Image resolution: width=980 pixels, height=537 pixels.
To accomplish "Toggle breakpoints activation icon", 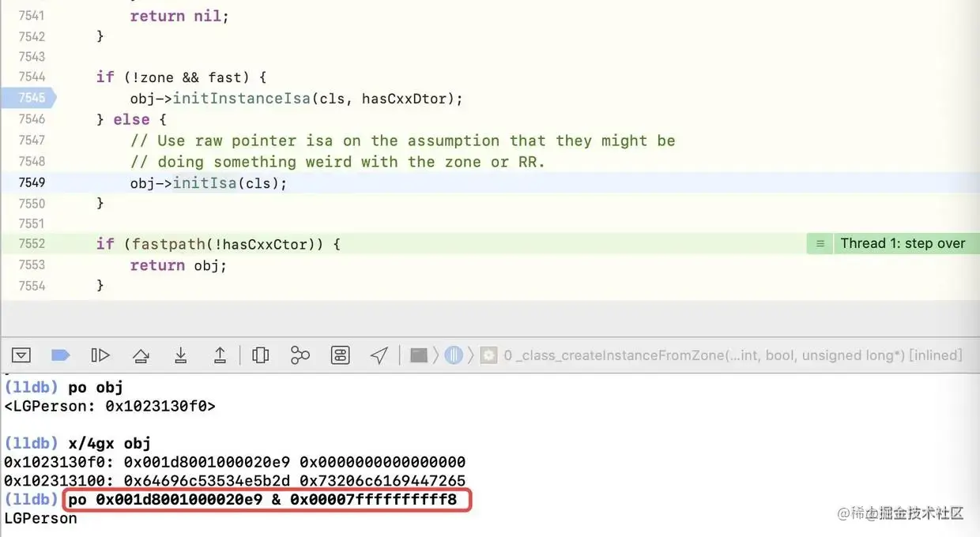I will [x=61, y=355].
